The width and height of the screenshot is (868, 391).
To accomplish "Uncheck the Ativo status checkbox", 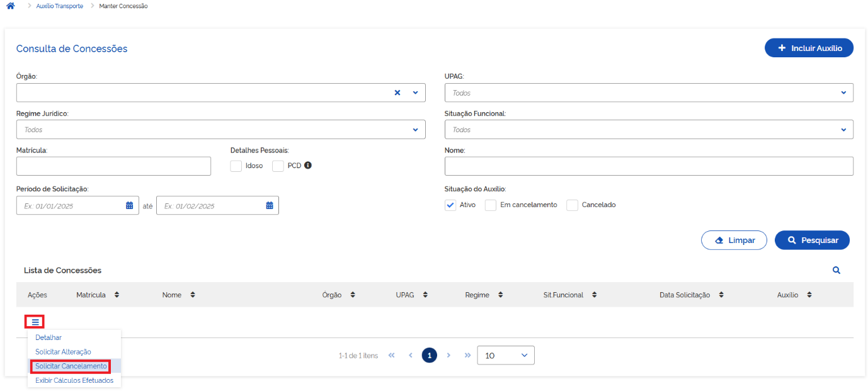I will pos(450,205).
